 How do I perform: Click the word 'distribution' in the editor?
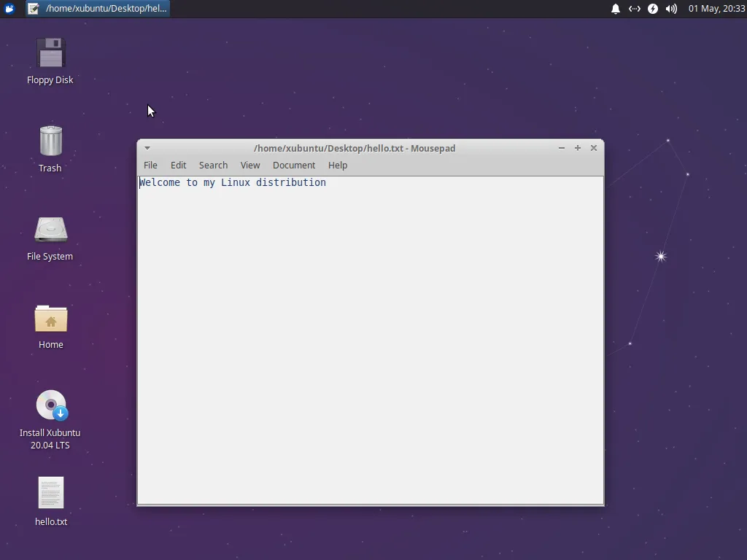coord(291,182)
